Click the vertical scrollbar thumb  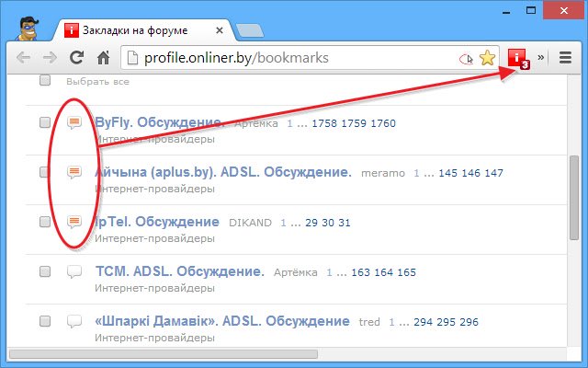tap(574, 198)
